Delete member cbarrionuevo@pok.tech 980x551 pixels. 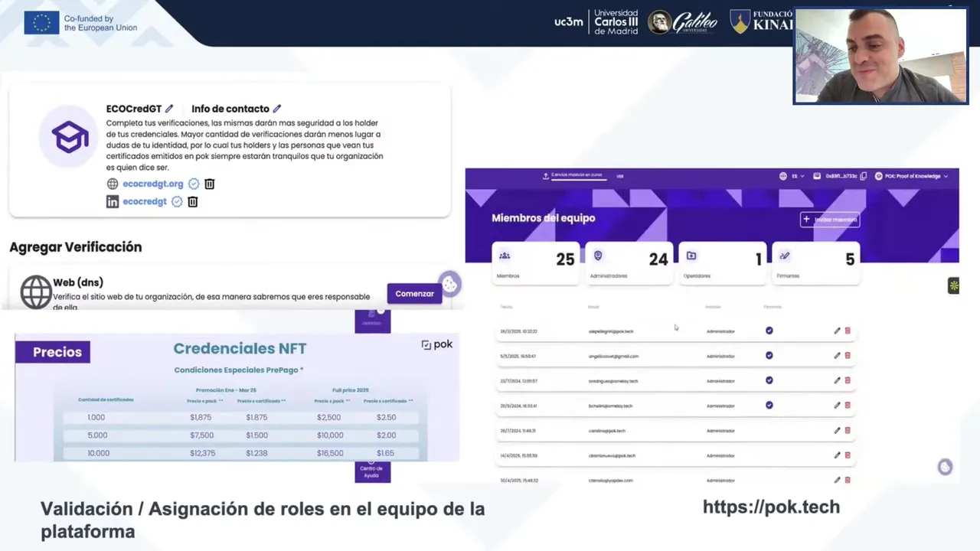(x=848, y=455)
